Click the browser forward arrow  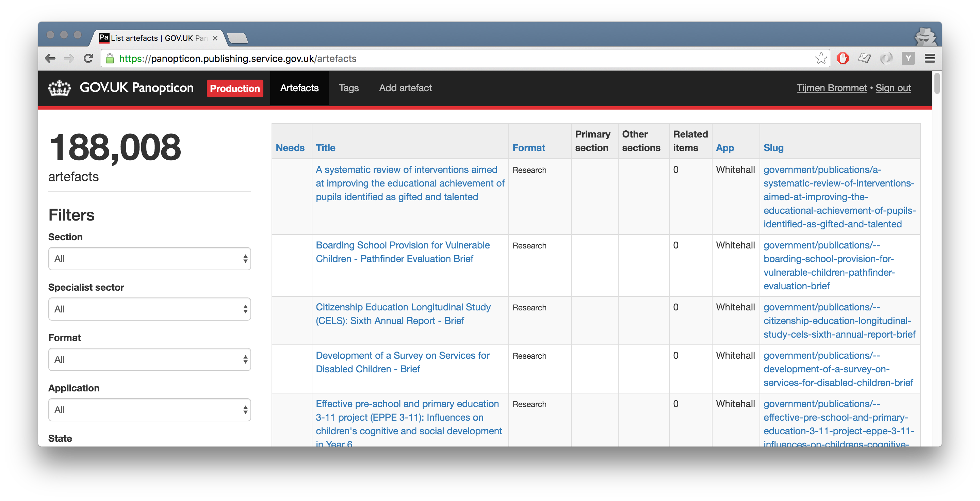coord(69,59)
